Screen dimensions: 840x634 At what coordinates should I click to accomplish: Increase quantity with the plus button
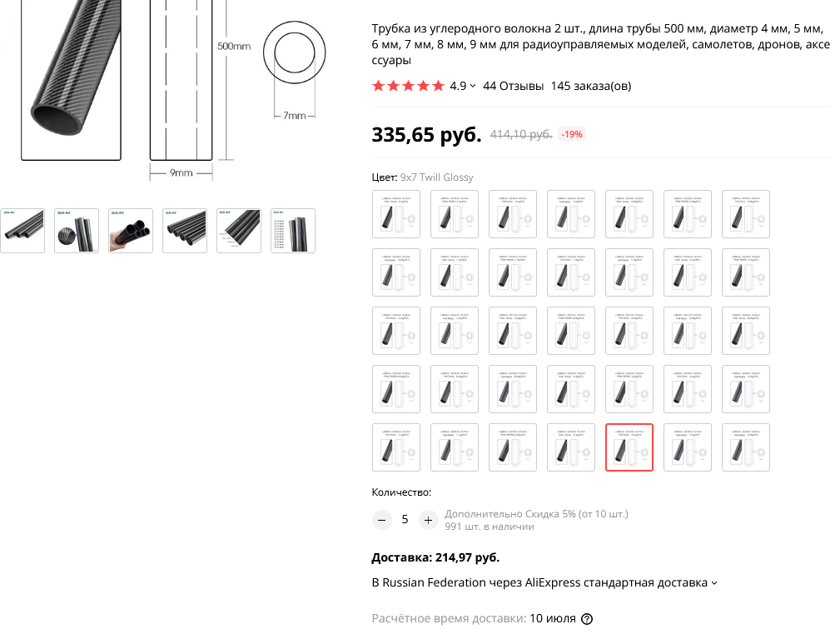pos(428,520)
